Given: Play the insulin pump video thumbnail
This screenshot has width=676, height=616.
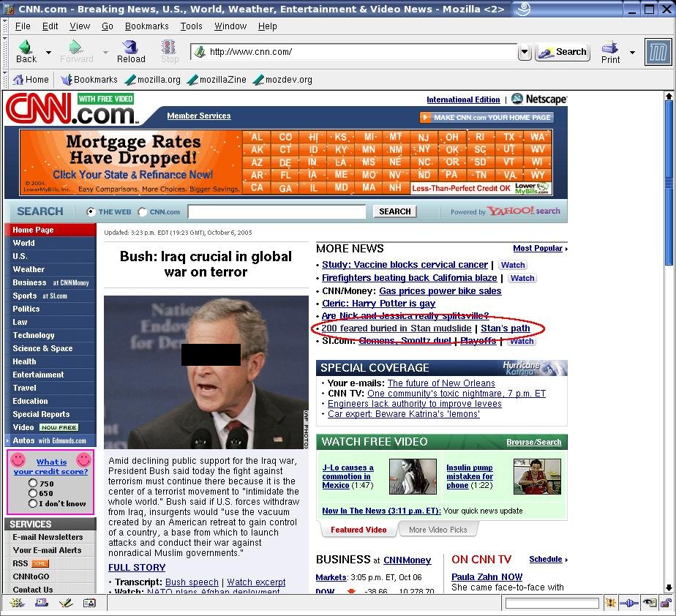Looking at the screenshot, I should pos(537,476).
